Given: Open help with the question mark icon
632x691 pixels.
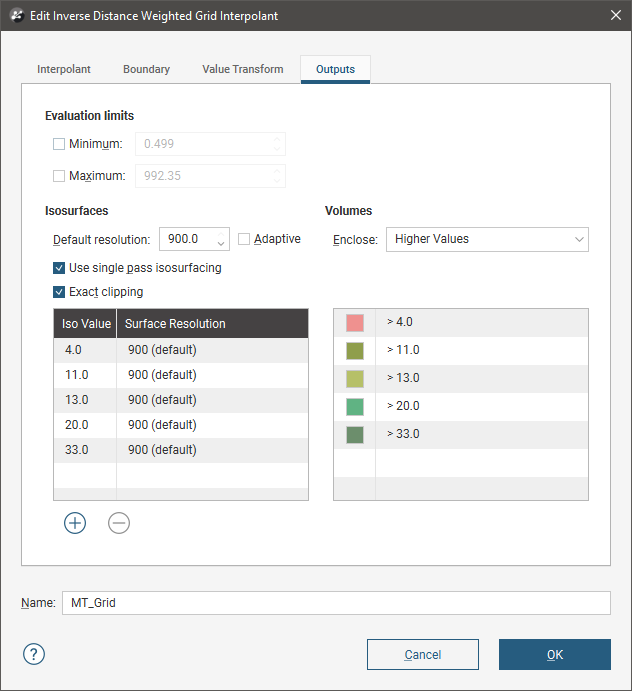Looking at the screenshot, I should tap(34, 654).
